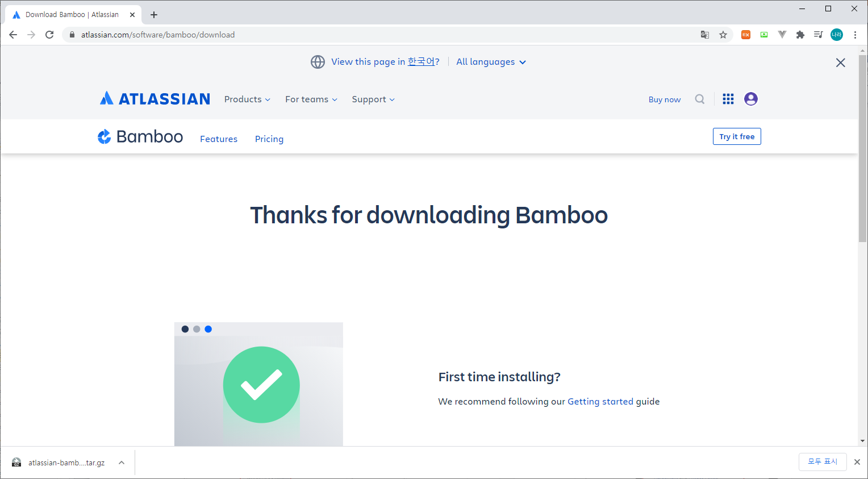This screenshot has width=868, height=479.
Task: Click the puzzle-piece extensions icon
Action: pos(800,35)
